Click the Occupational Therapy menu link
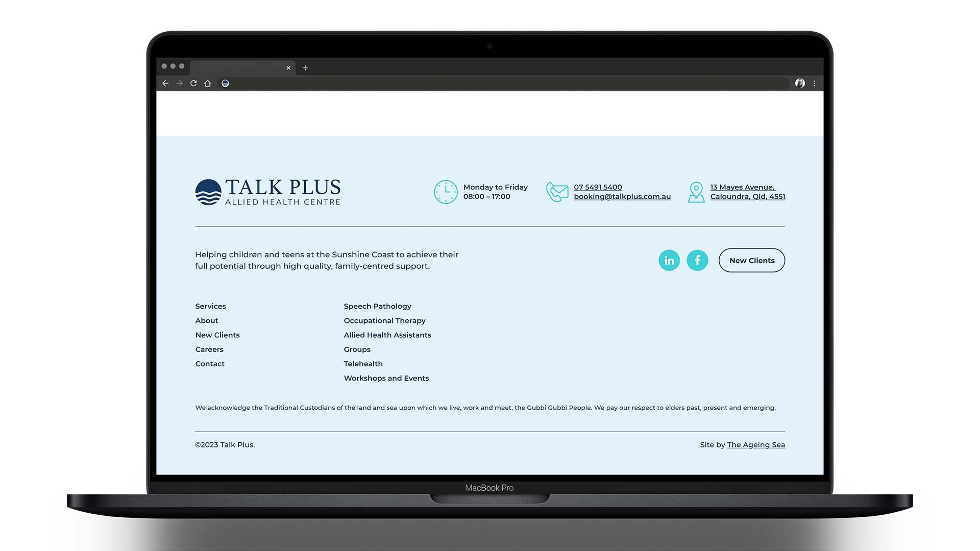Image resolution: width=980 pixels, height=551 pixels. pyautogui.click(x=384, y=320)
